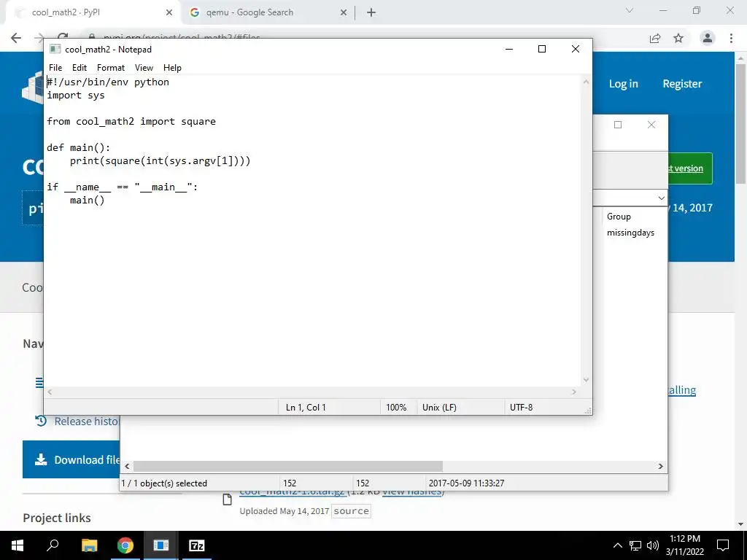Share this page from Chrome toolbar

point(655,38)
